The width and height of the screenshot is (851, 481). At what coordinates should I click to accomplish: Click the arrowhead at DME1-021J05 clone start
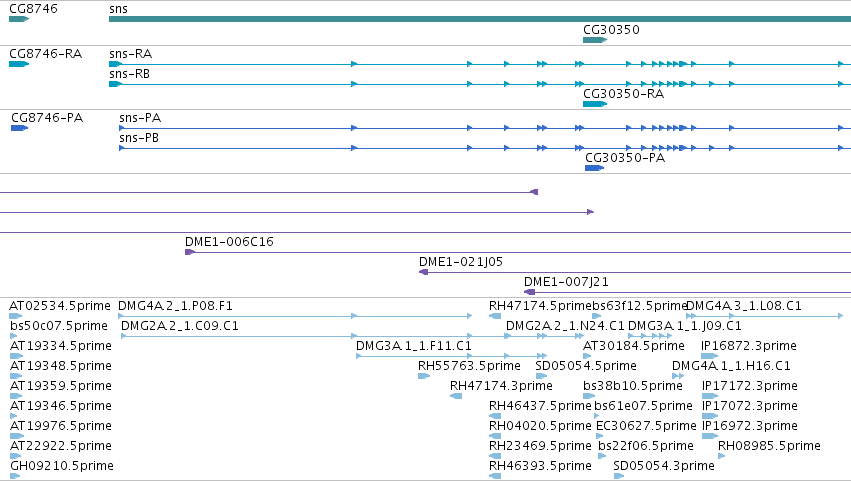tap(424, 272)
